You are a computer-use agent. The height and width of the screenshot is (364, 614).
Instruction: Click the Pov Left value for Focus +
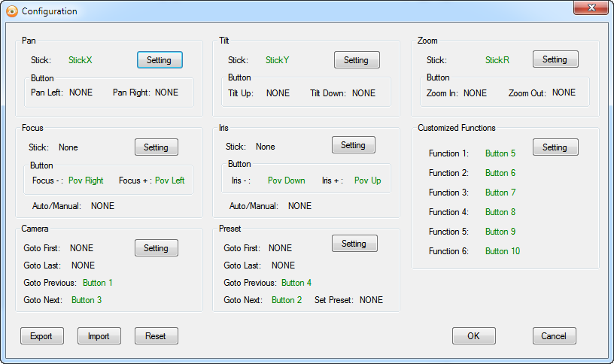point(169,180)
